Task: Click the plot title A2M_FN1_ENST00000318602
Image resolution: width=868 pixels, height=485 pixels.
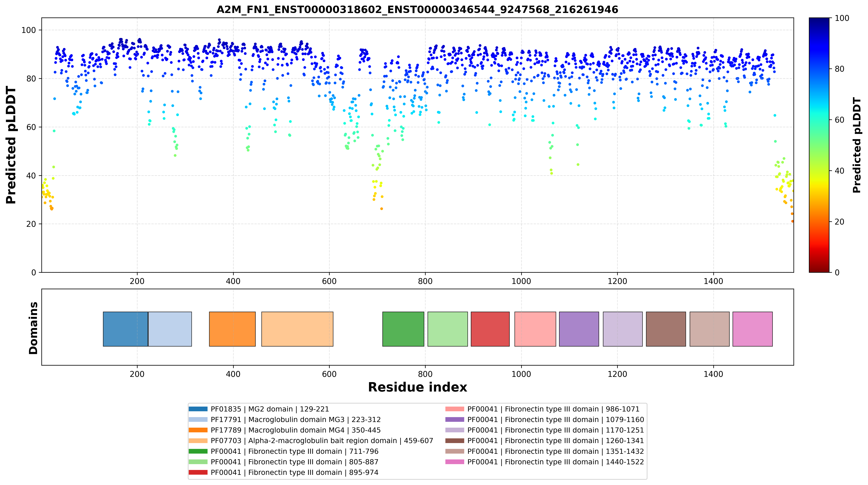Action: point(417,9)
